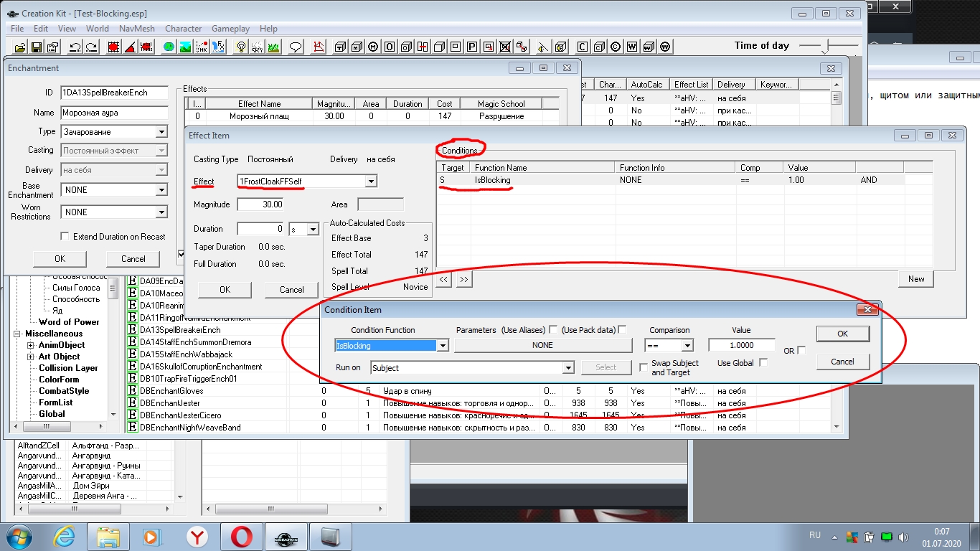Click the speech bubble dialogue icon
This screenshot has width=980, height=551.
295,47
